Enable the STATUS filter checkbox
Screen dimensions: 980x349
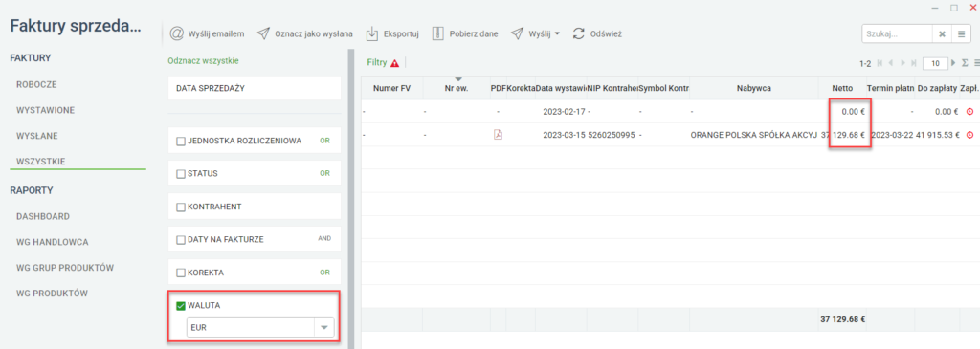point(181,174)
